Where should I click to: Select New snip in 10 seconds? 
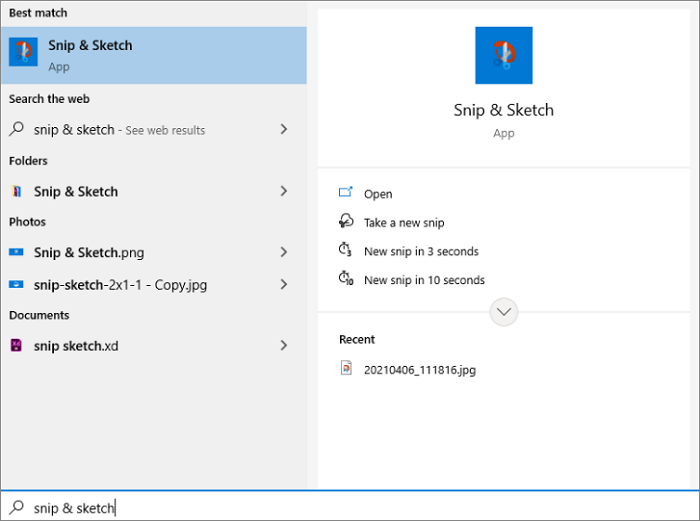coord(424,280)
